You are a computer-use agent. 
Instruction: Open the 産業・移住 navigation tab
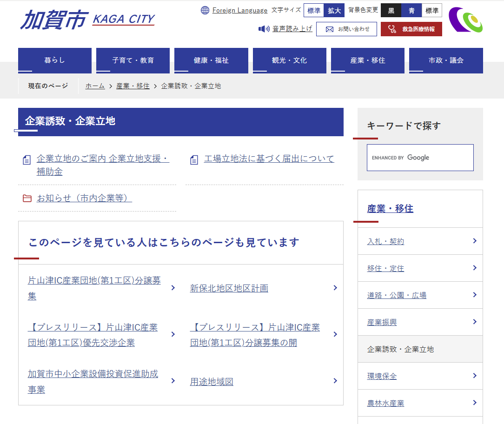[x=368, y=60]
